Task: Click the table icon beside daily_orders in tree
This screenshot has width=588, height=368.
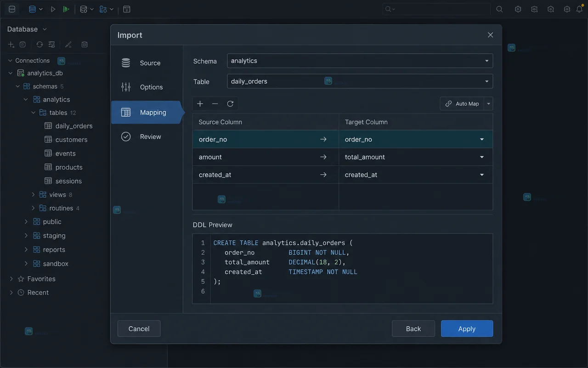Action: click(x=48, y=126)
